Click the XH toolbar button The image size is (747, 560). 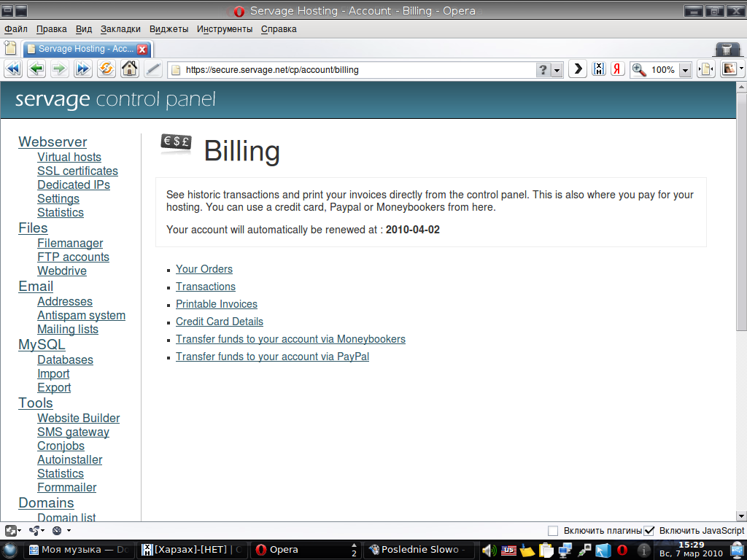[x=598, y=69]
